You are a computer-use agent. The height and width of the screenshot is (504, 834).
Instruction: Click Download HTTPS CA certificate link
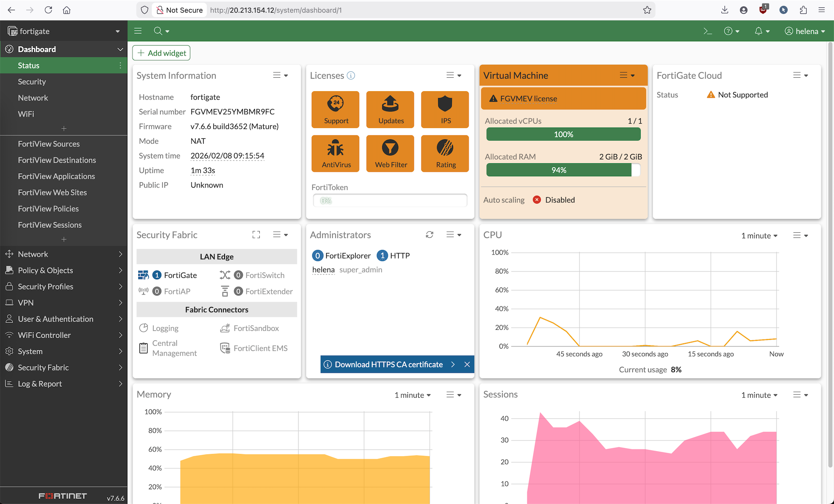click(x=389, y=365)
